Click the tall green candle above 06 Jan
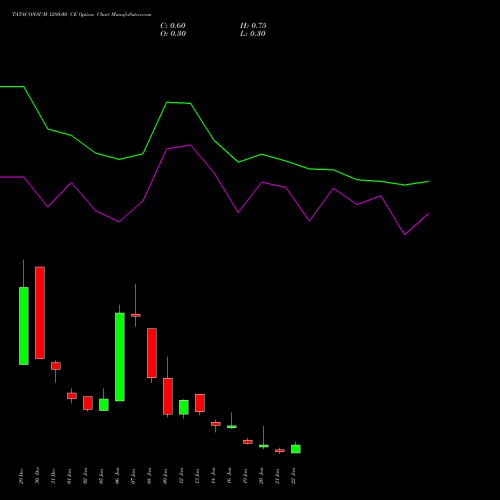The height and width of the screenshot is (500, 500). [120, 357]
